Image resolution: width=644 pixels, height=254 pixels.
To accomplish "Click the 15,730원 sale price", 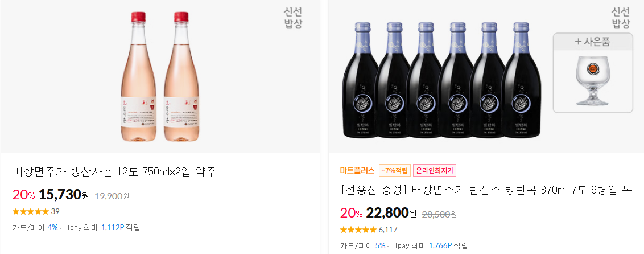I will click(x=64, y=195).
